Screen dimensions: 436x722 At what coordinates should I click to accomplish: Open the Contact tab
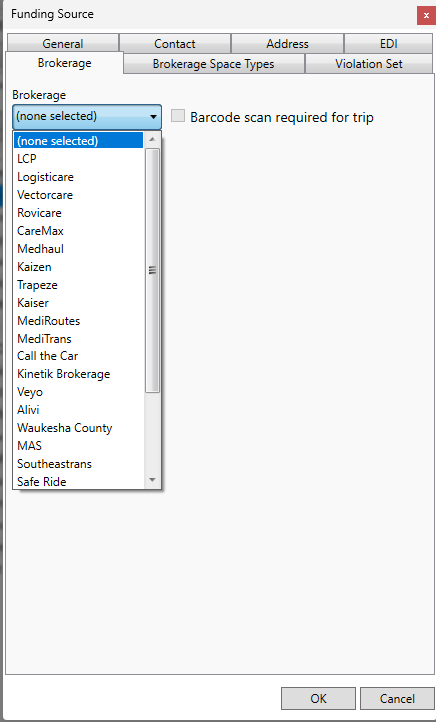[x=175, y=44]
